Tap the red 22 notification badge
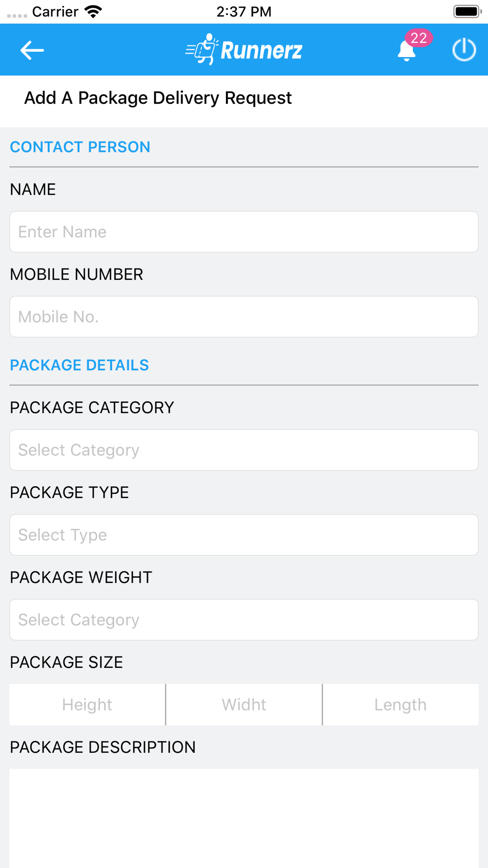The width and height of the screenshot is (488, 868). (x=419, y=38)
